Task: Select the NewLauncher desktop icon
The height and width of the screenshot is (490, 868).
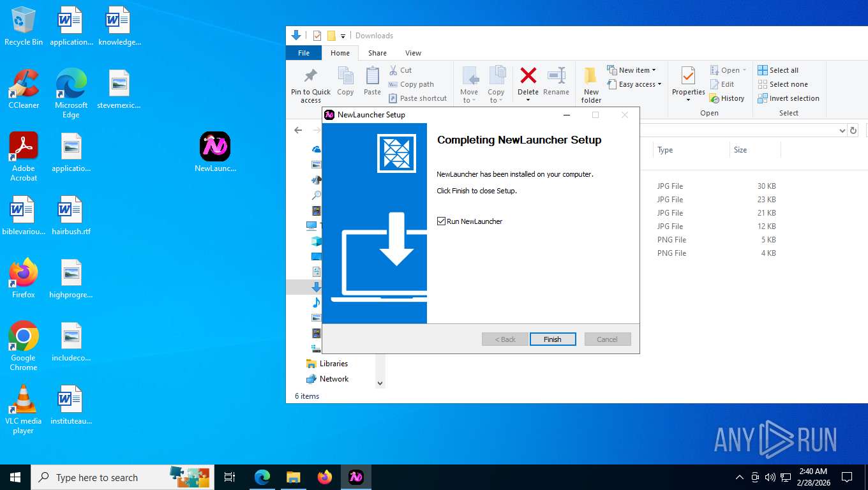Action: click(215, 152)
